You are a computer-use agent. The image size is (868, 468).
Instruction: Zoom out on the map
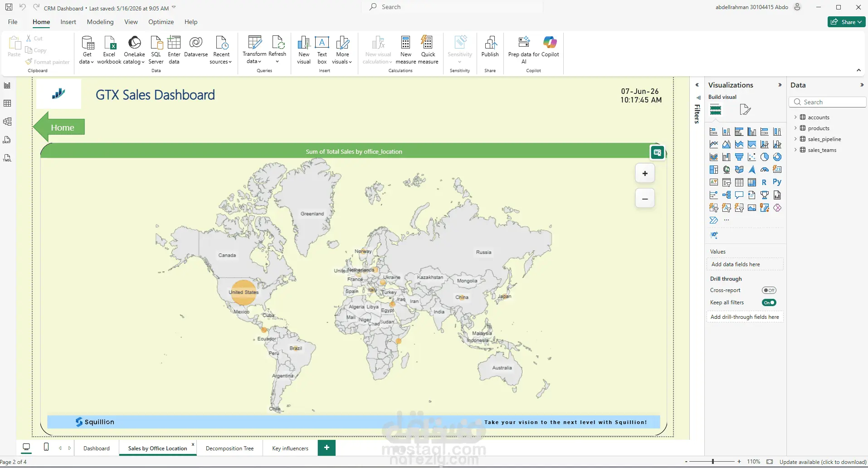(645, 199)
